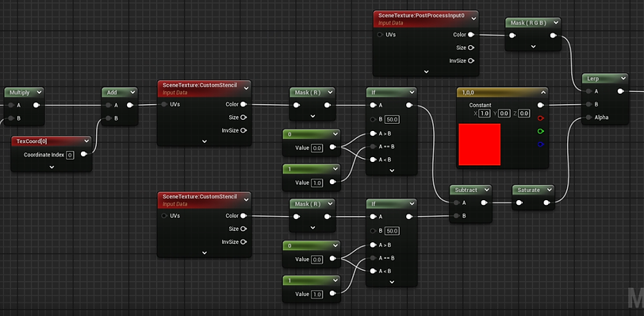The image size is (644, 316).
Task: Click the TexCoord[0] output pin
Action: pos(84,154)
